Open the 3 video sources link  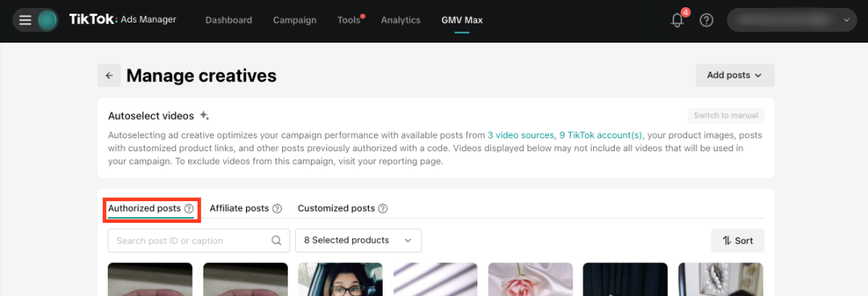[x=520, y=135]
